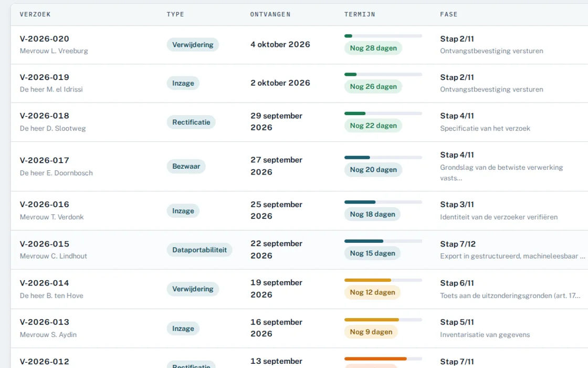
Task: Open request V-2026-020 from Mevrouw L. Vreeburg
Action: [299, 45]
